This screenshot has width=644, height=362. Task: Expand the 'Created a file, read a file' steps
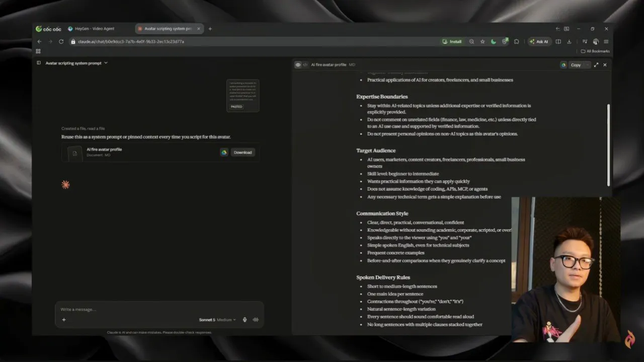[83, 129]
